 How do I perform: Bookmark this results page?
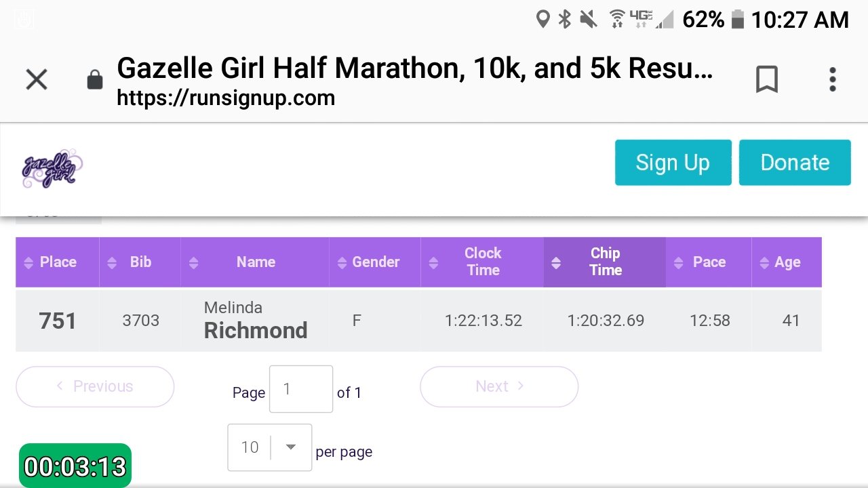point(767,80)
